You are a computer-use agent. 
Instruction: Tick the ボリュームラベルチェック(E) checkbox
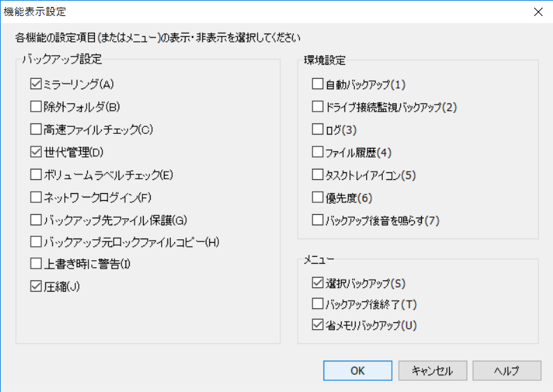tap(36, 174)
